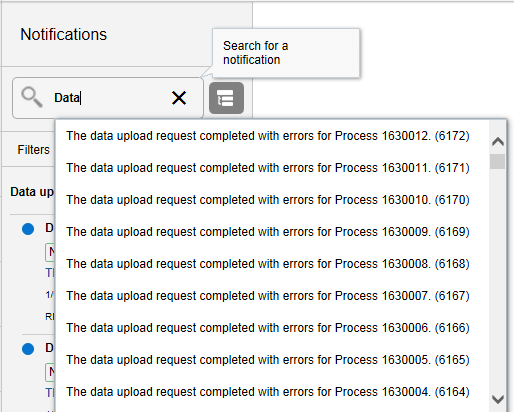The height and width of the screenshot is (412, 514).
Task: Pick suggestion for Process 1630006 (6166)
Action: (268, 328)
